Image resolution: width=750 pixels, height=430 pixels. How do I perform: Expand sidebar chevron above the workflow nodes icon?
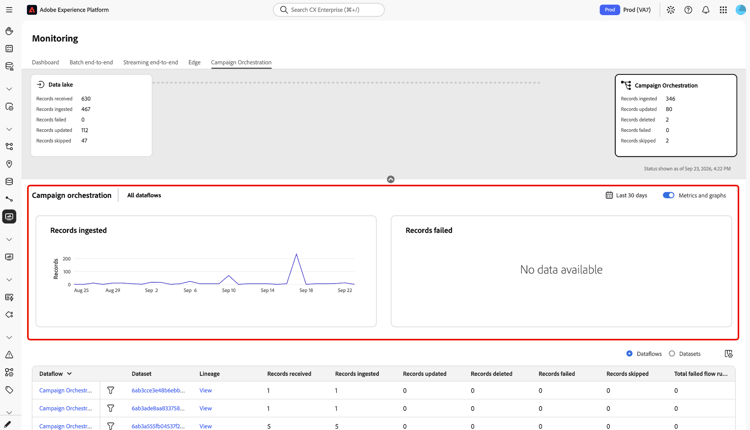tap(9, 129)
